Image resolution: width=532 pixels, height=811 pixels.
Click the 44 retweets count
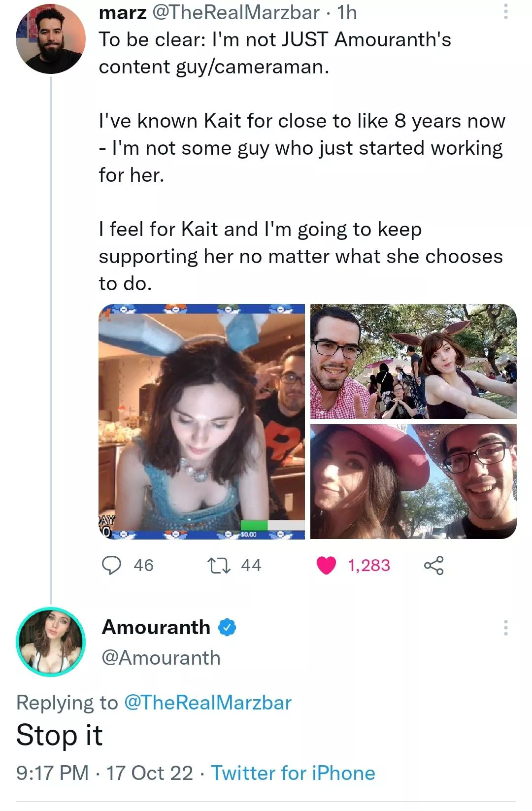(x=251, y=565)
